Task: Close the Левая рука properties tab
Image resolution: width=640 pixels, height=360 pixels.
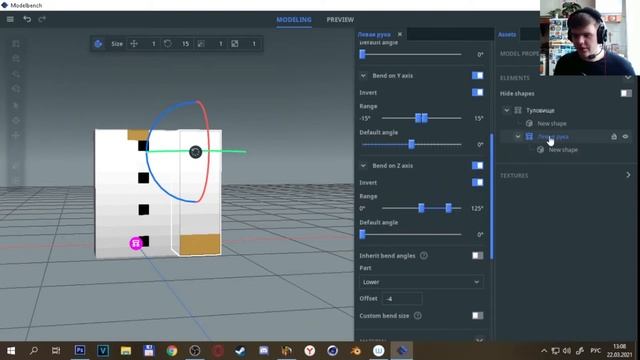Action: coord(400,34)
